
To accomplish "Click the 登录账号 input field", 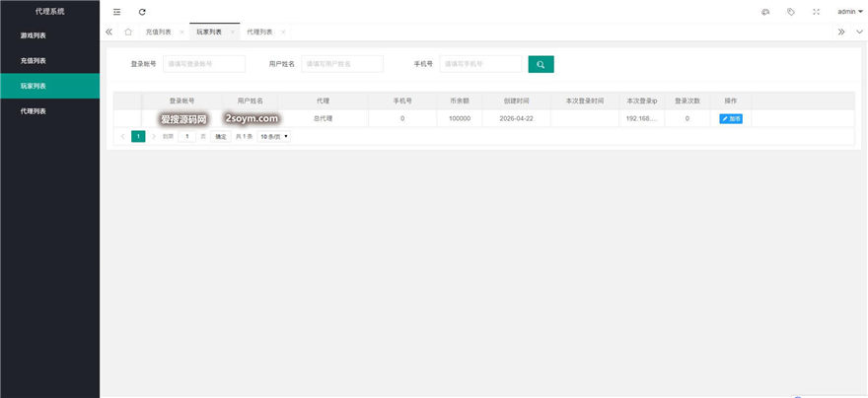I will click(x=204, y=64).
